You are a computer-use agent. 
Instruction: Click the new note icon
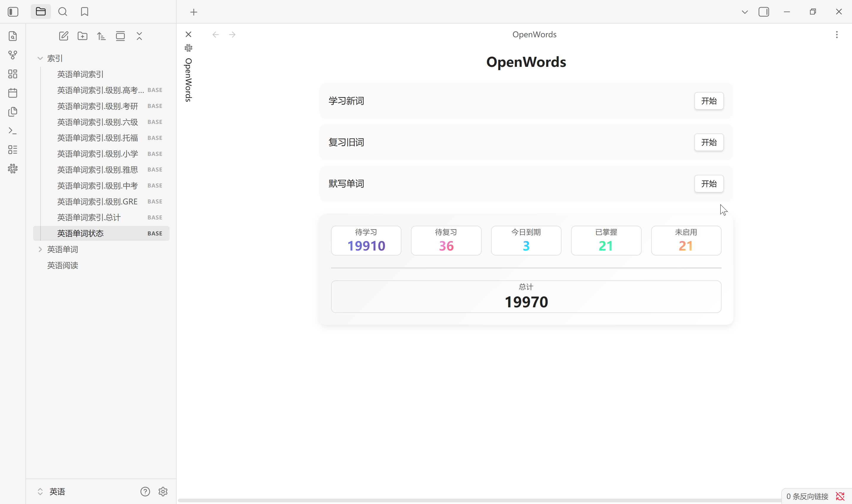tap(64, 36)
